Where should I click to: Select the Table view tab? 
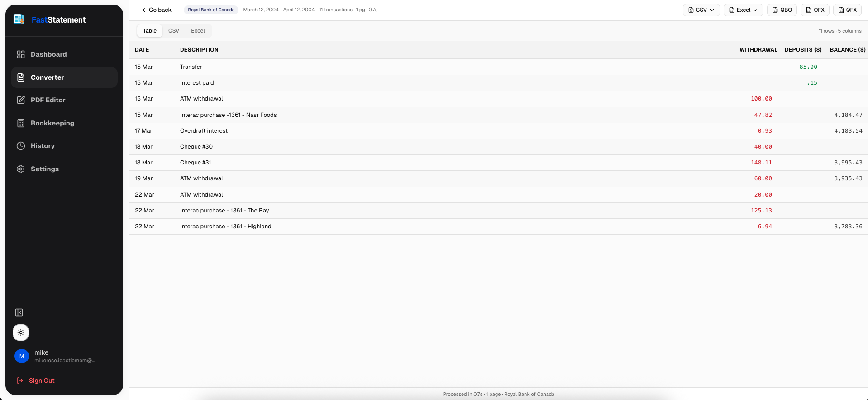[149, 31]
